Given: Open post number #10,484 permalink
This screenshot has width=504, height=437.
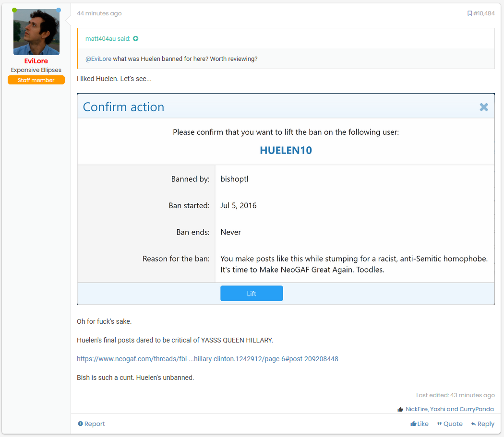Looking at the screenshot, I should tap(484, 13).
